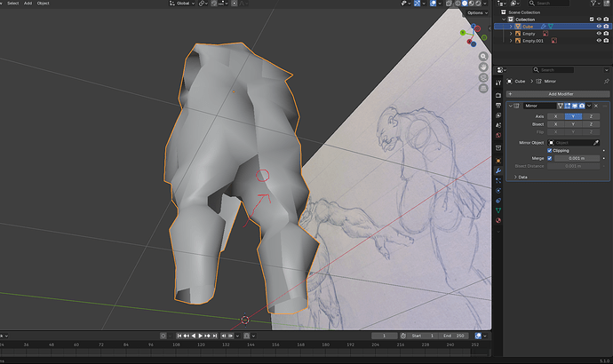Hide Cube in the viewport
The height and width of the screenshot is (364, 613).
599,27
